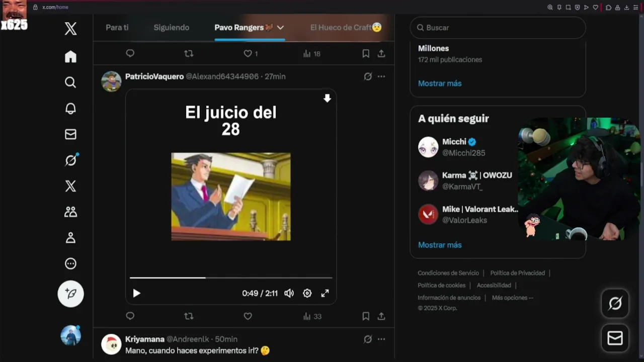Open Accesibilidad footer link

tap(494, 285)
